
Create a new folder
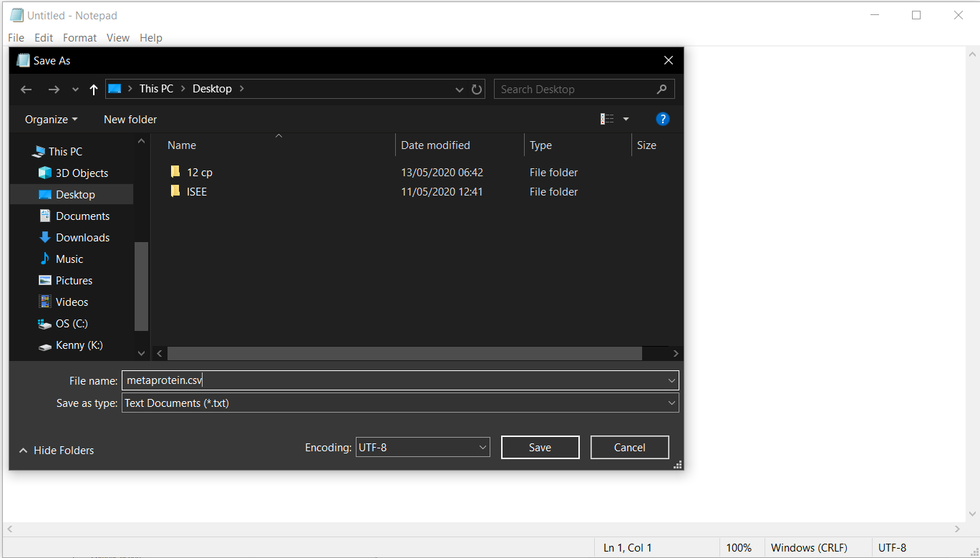coord(130,119)
